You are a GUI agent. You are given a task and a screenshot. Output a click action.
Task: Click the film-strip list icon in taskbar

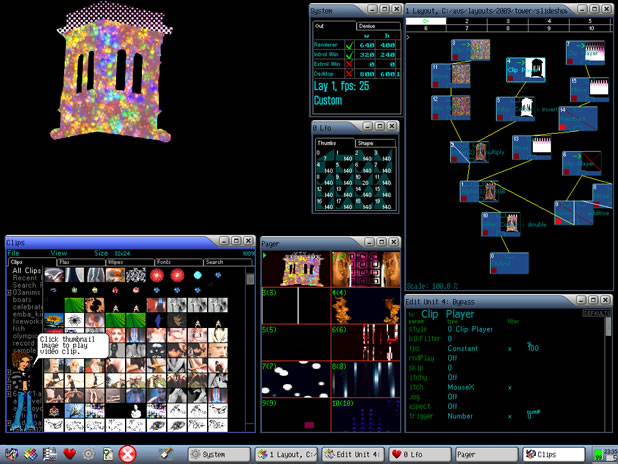pyautogui.click(x=49, y=454)
